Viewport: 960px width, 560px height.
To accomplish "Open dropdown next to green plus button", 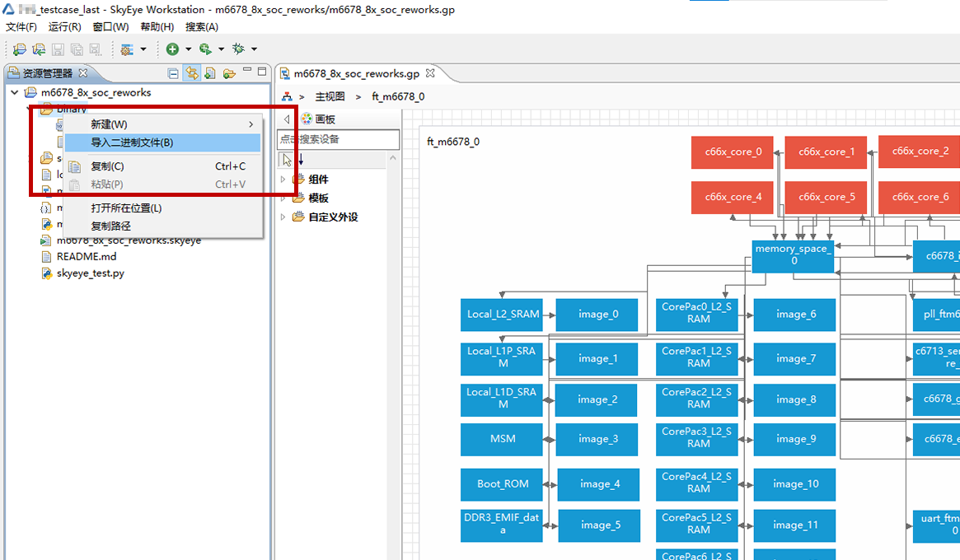I will 189,49.
